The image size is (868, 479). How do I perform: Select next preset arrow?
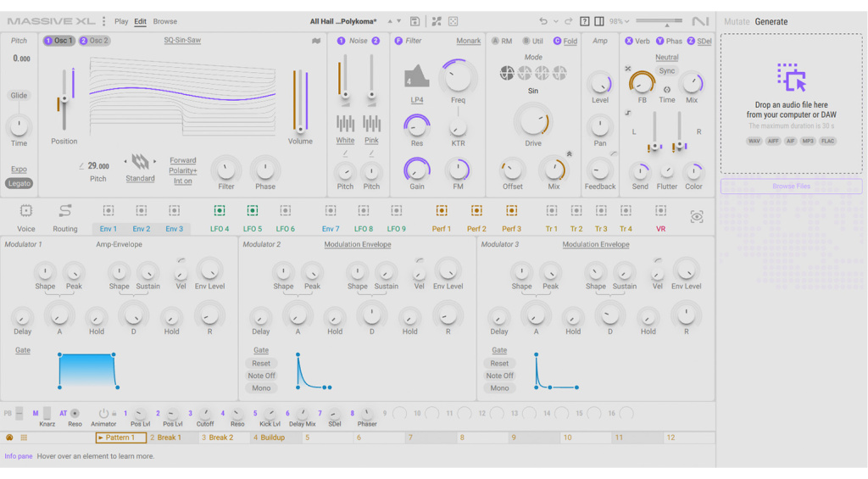399,21
